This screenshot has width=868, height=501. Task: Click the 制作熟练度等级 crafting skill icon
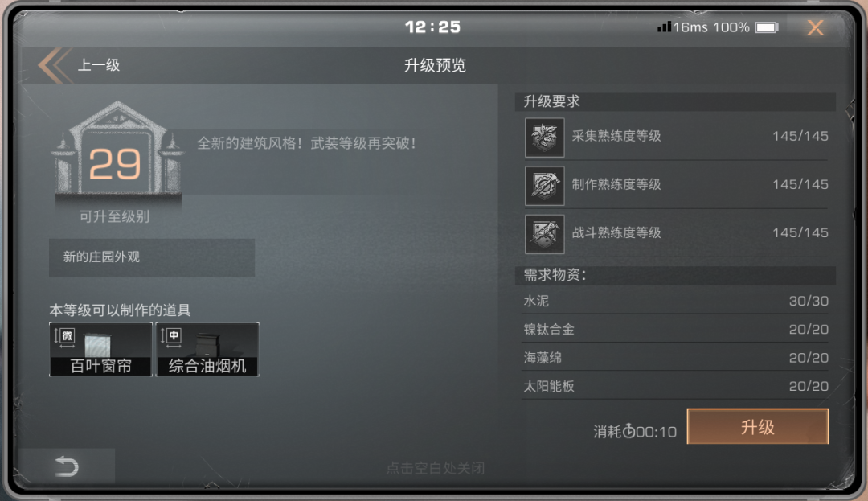[x=545, y=186]
